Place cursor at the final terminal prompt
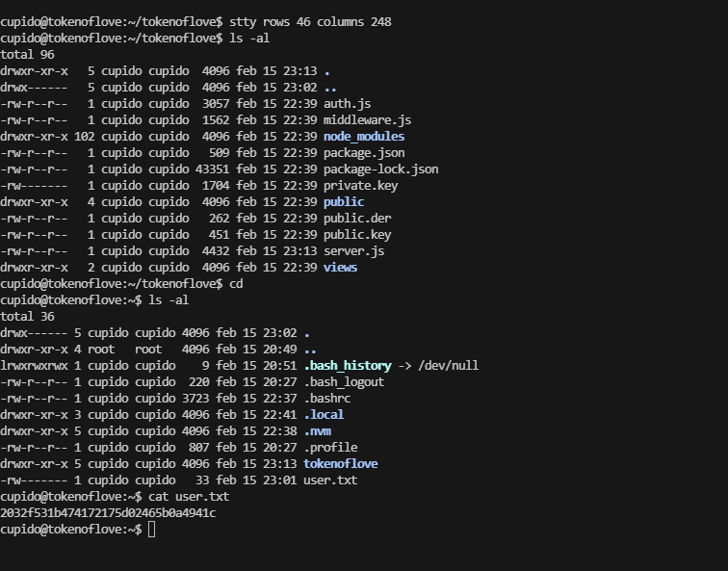728x571 pixels. coord(152,529)
